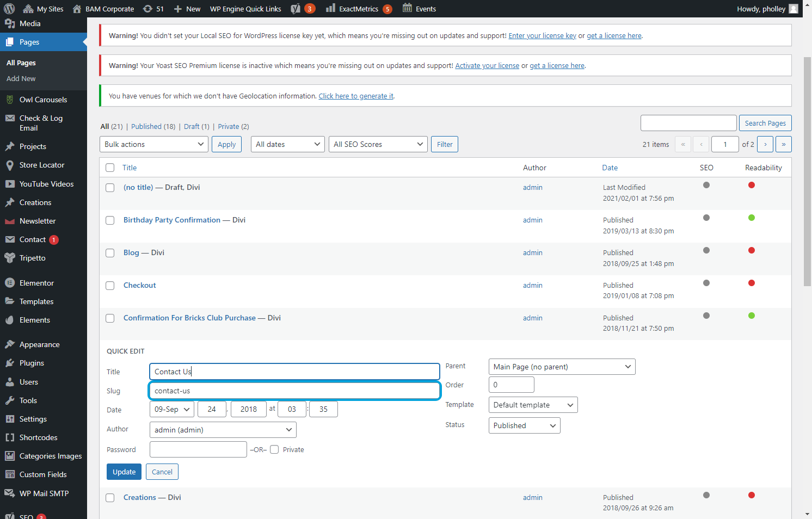
Task: Open Users person icon
Action: (10, 382)
